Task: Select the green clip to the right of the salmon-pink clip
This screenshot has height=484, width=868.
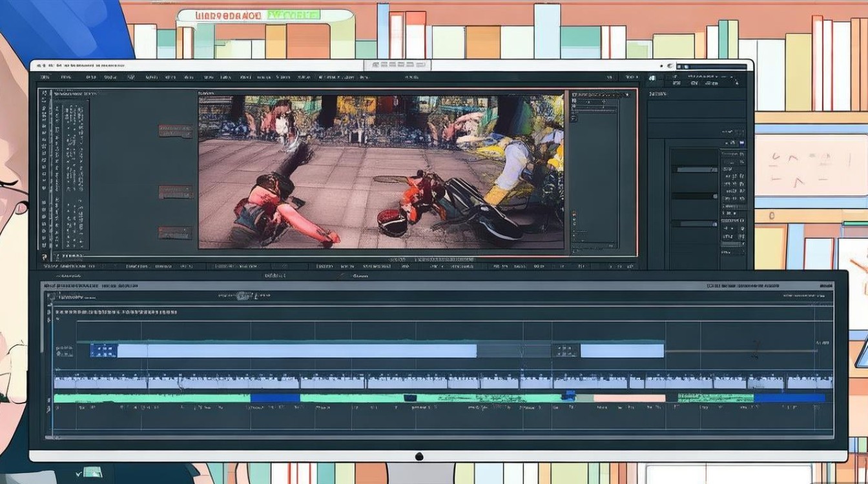Action: pos(715,398)
